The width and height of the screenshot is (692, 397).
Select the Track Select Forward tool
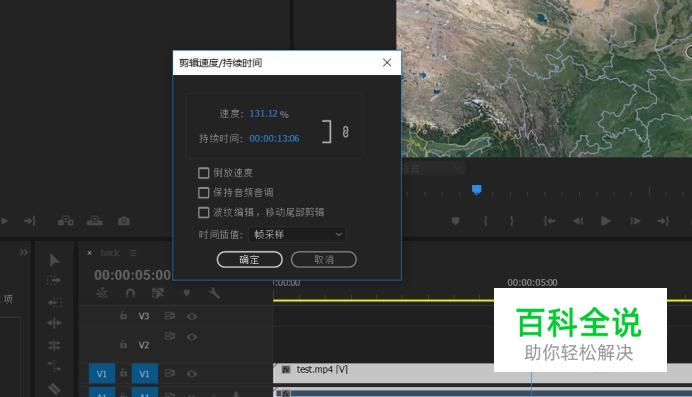(53, 280)
